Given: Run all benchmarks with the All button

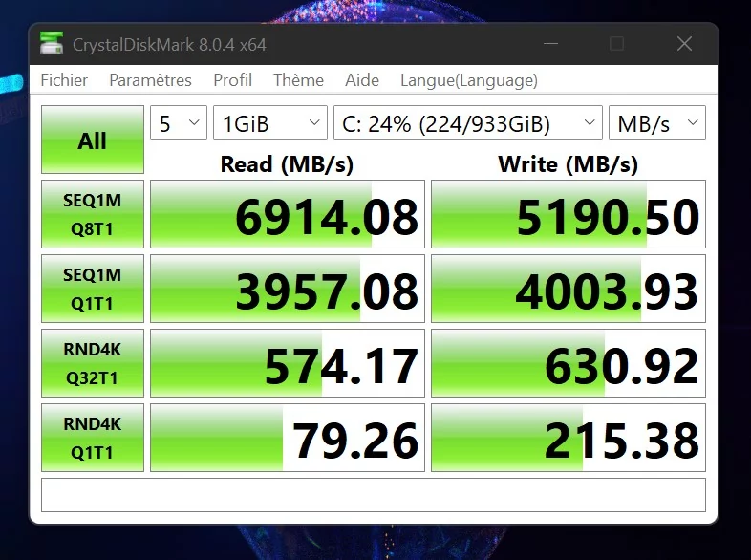Looking at the screenshot, I should tap(93, 140).
